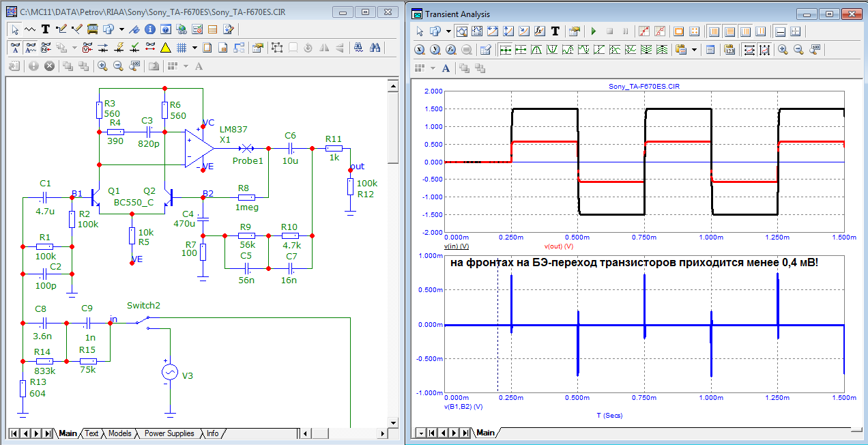Click the yellow triangle warning icon
This screenshot has width=868, height=445.
tap(165, 48)
